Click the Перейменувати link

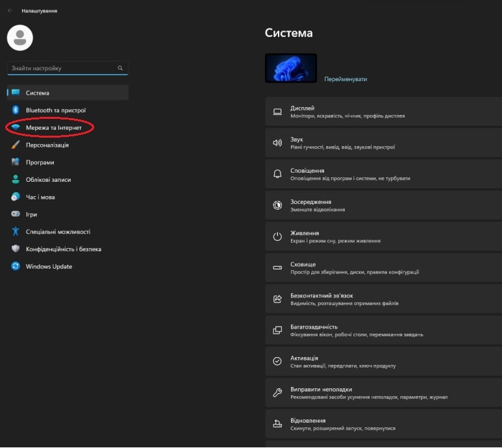[x=345, y=79]
